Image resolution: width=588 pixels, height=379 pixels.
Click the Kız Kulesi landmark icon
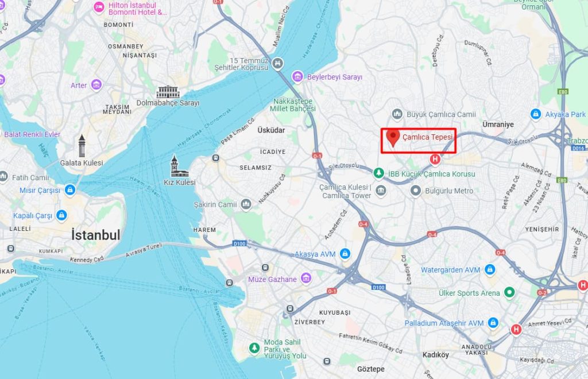(179, 166)
